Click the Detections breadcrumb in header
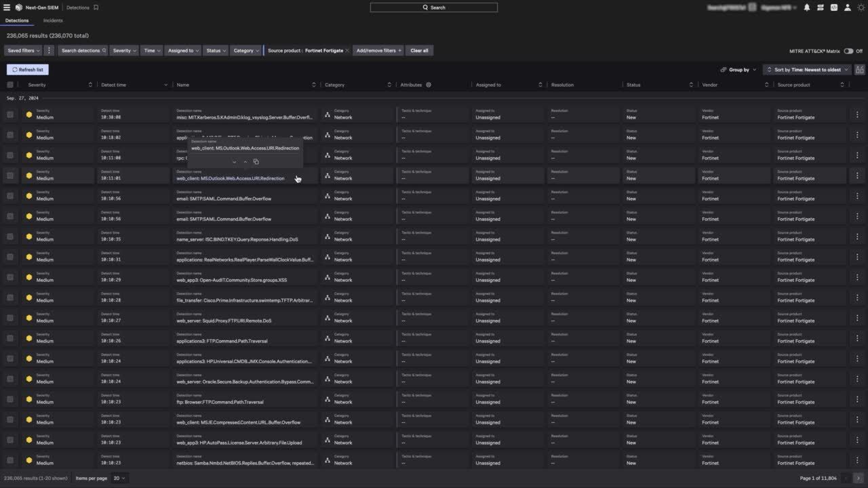This screenshot has width=868, height=488. coord(78,7)
